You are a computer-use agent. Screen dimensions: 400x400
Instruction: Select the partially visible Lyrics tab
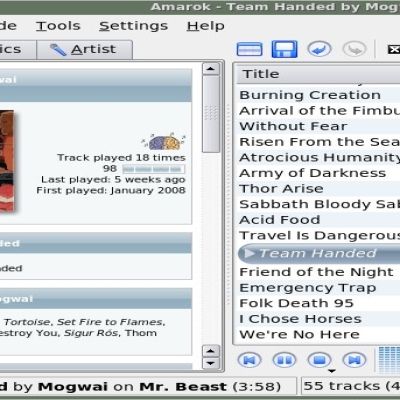click(17, 49)
